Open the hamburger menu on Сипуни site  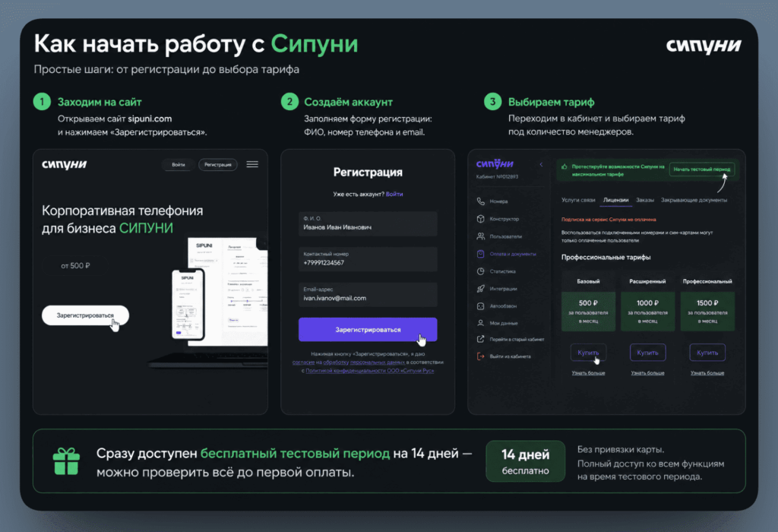pos(252,164)
